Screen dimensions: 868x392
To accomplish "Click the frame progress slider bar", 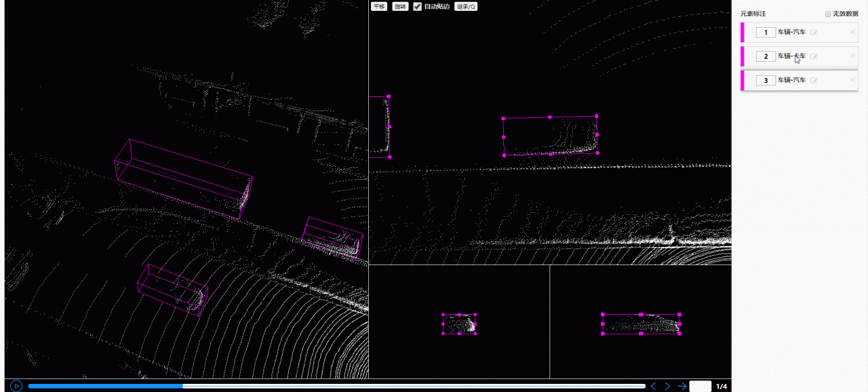I will pos(336,386).
